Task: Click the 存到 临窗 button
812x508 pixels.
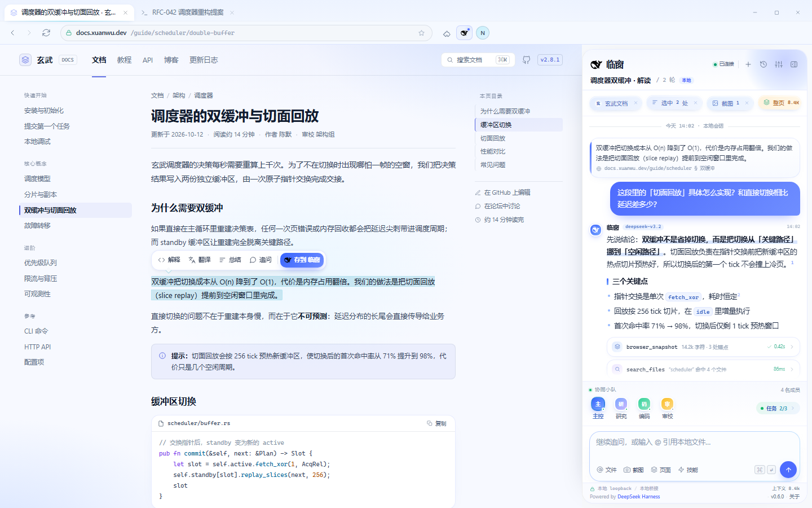Action: 302,260
